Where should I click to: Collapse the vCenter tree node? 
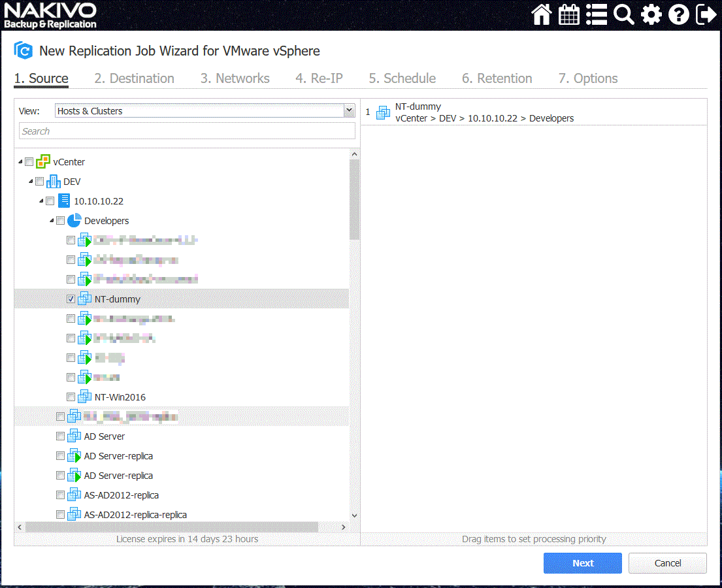(x=20, y=161)
